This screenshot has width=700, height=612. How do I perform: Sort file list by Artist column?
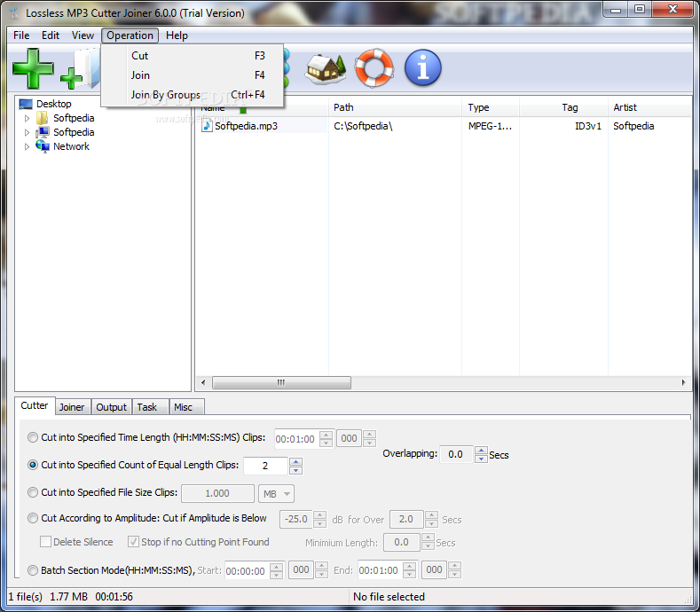tap(650, 107)
